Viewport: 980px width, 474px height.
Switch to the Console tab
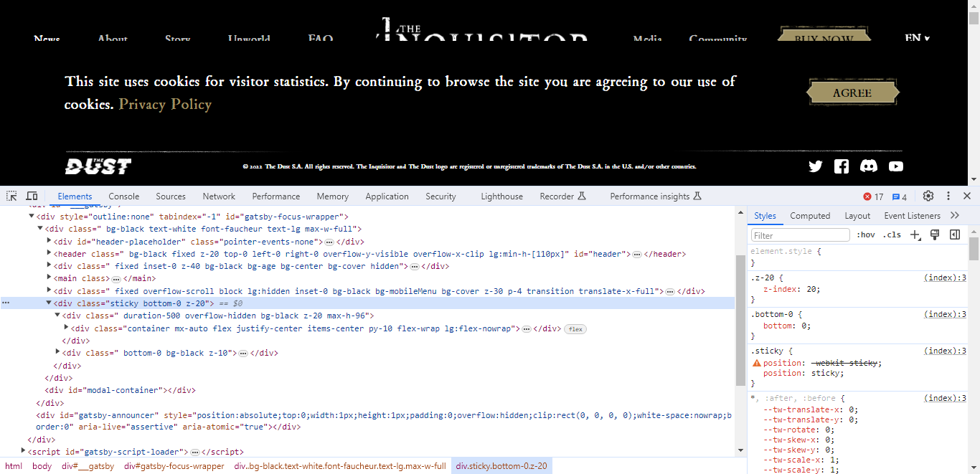[x=123, y=196]
